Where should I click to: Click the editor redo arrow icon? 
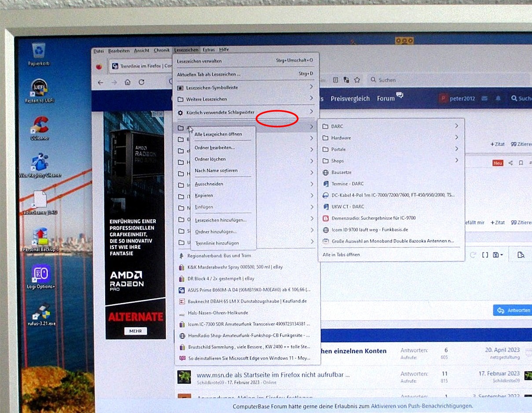(x=473, y=254)
